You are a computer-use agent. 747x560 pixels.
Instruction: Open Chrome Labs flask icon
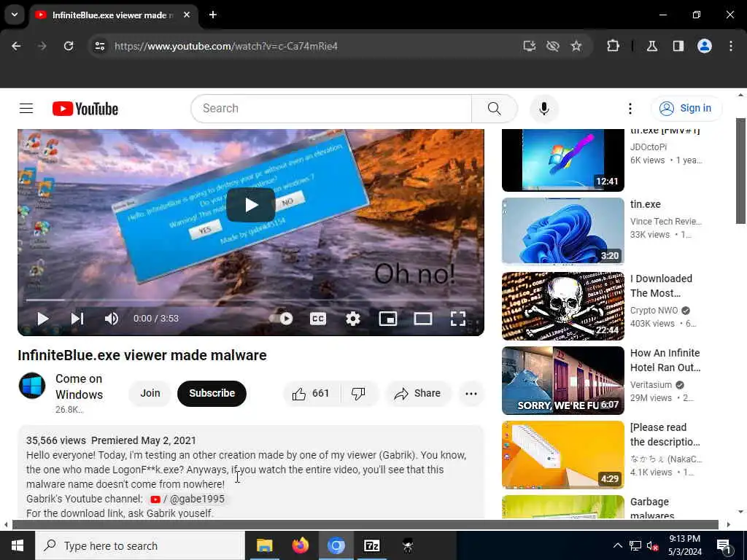tap(652, 46)
